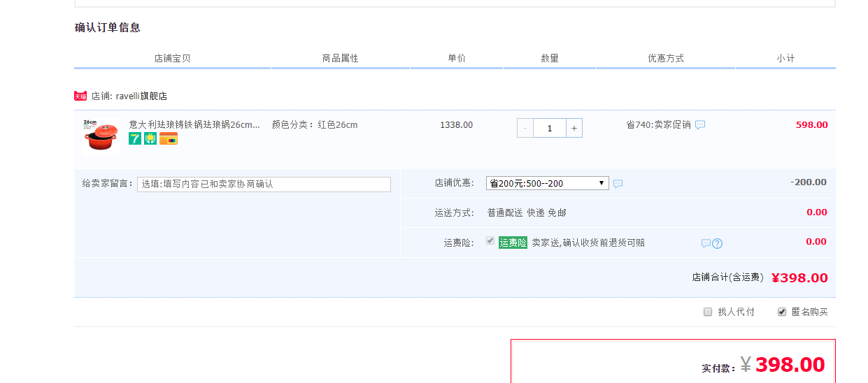Open the 意大利珐琅铸铁锅 product title link

[194, 125]
